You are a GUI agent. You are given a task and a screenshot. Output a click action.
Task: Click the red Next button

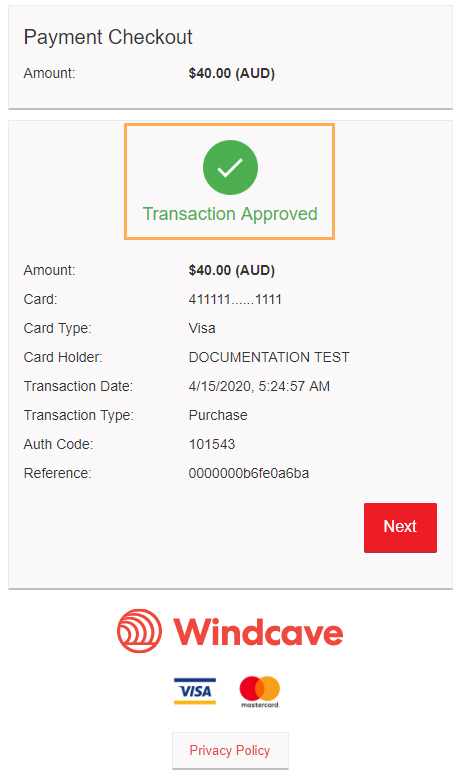pyautogui.click(x=400, y=528)
